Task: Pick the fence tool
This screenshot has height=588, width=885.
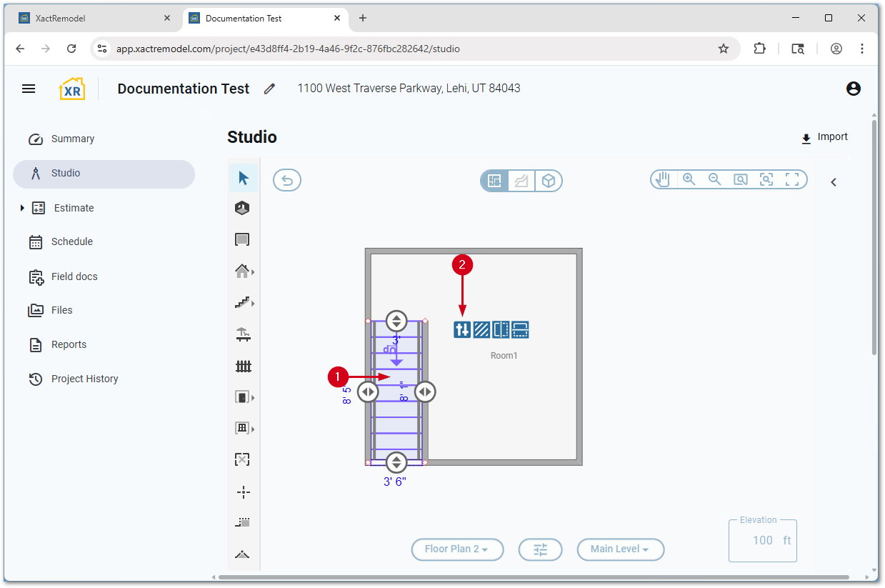Action: click(244, 367)
